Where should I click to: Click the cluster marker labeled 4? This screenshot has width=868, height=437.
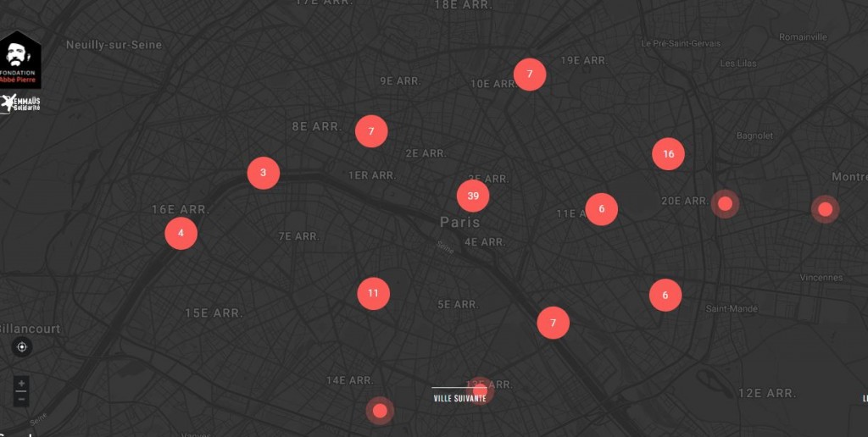pos(181,233)
